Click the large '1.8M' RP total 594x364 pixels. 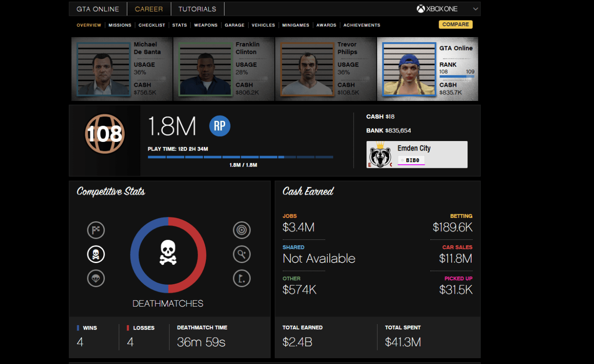pos(172,126)
